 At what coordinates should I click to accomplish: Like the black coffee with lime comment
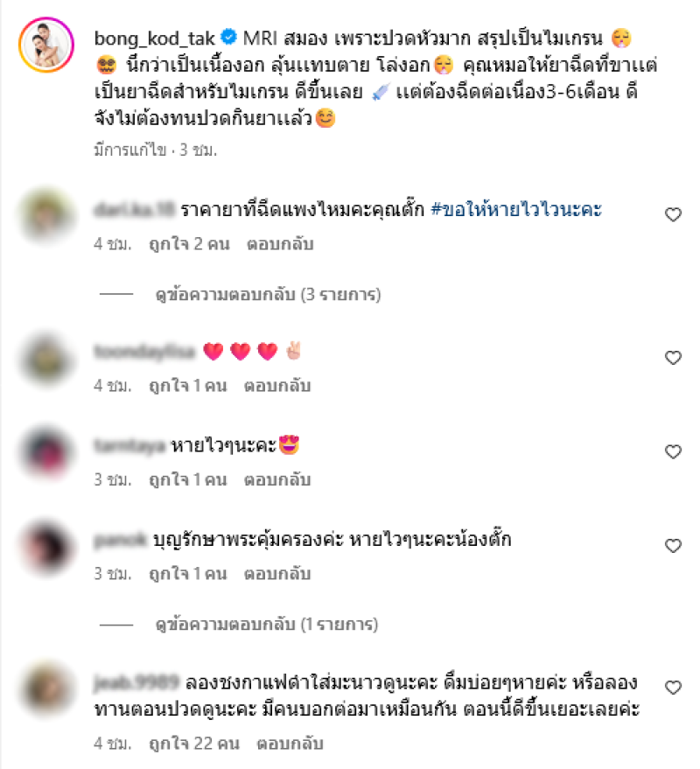coord(673,687)
